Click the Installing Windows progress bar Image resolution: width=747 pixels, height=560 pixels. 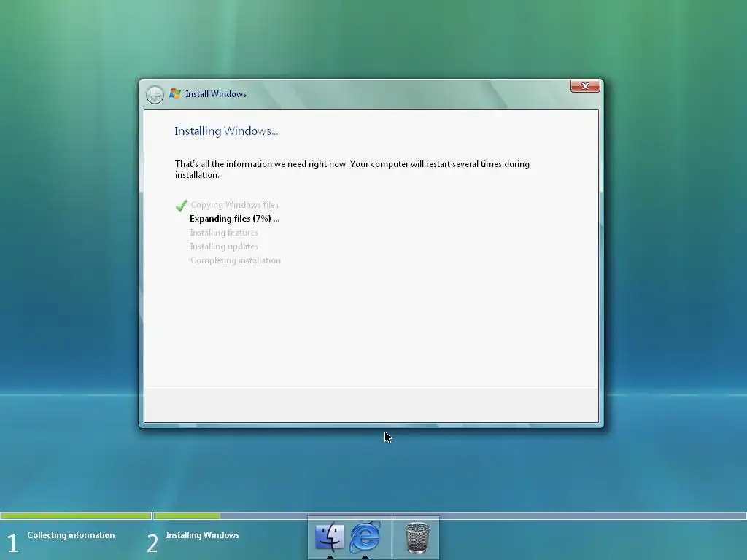tap(449, 516)
